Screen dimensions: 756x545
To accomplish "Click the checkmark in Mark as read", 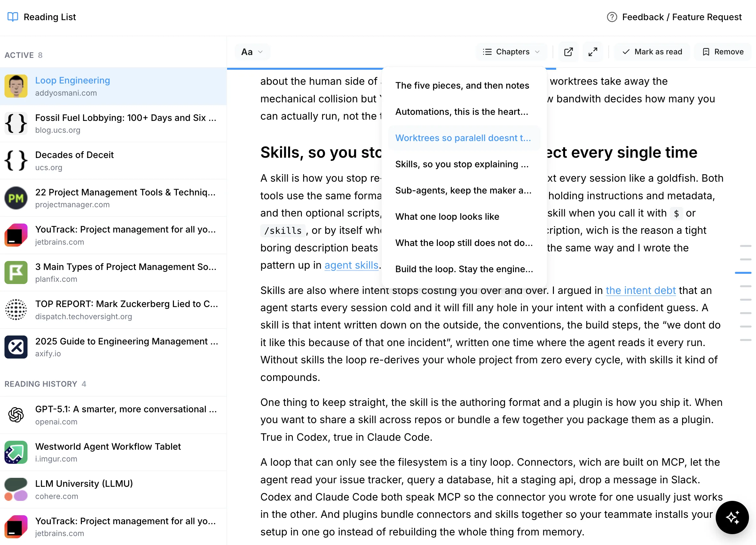I will coord(626,52).
